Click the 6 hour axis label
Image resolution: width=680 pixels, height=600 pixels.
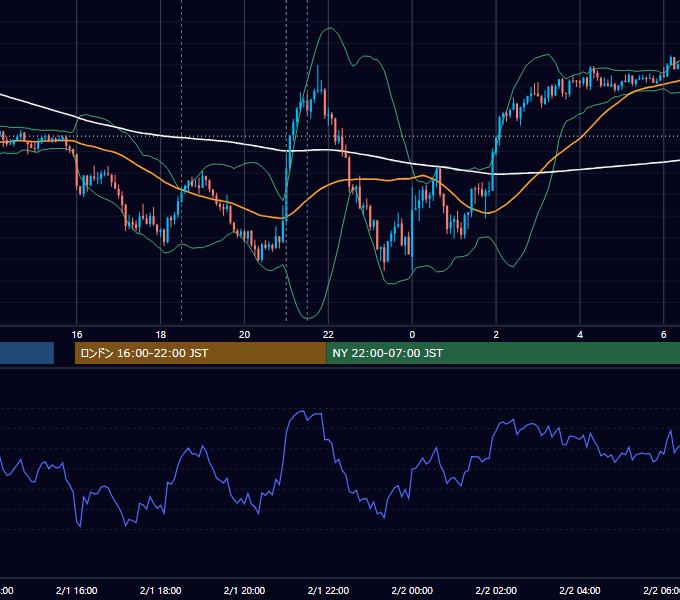[664, 335]
